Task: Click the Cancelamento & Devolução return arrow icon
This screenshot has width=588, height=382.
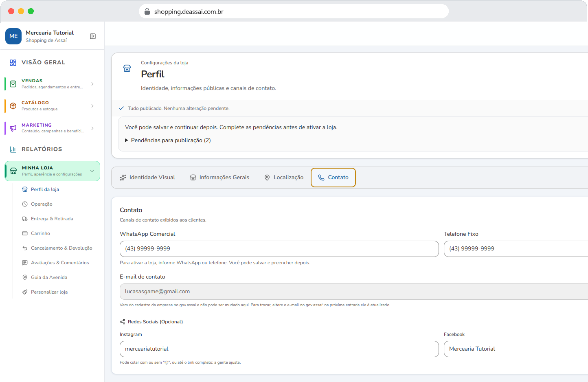Action: click(x=25, y=248)
